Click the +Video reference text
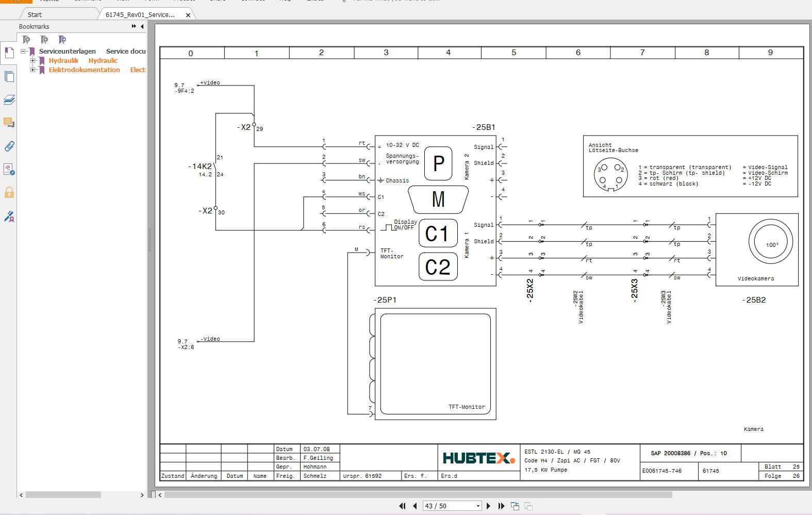This screenshot has width=812, height=515. pos(210,82)
